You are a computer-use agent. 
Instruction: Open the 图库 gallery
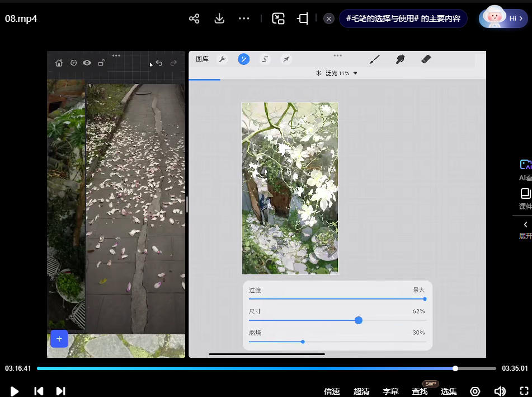point(202,59)
